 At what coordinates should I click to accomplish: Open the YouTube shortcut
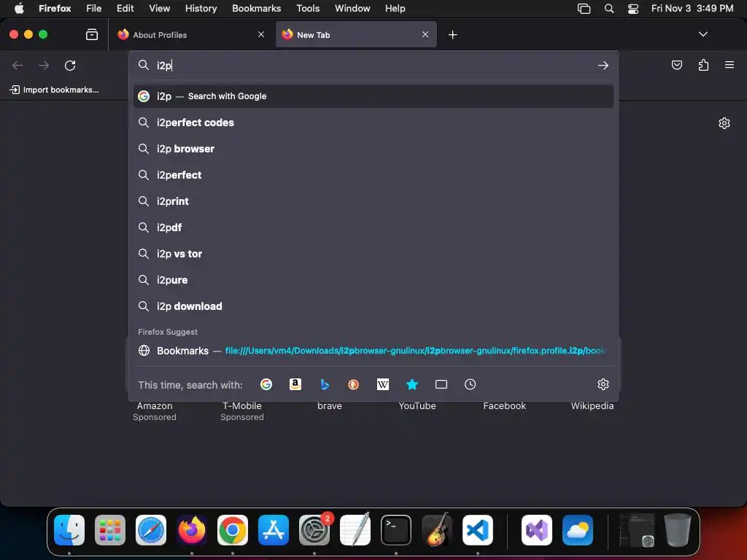pos(417,405)
